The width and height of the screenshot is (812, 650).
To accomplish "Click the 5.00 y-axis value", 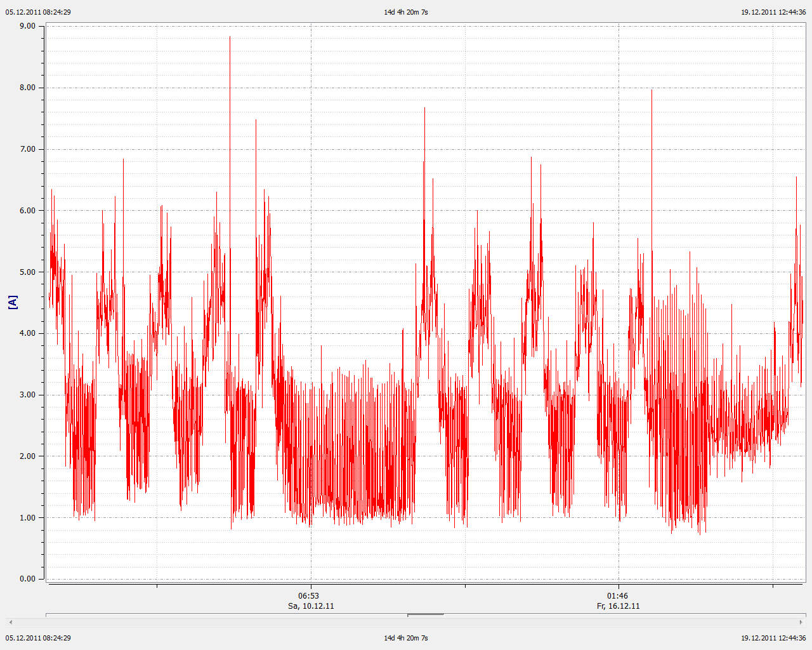I will coord(27,272).
